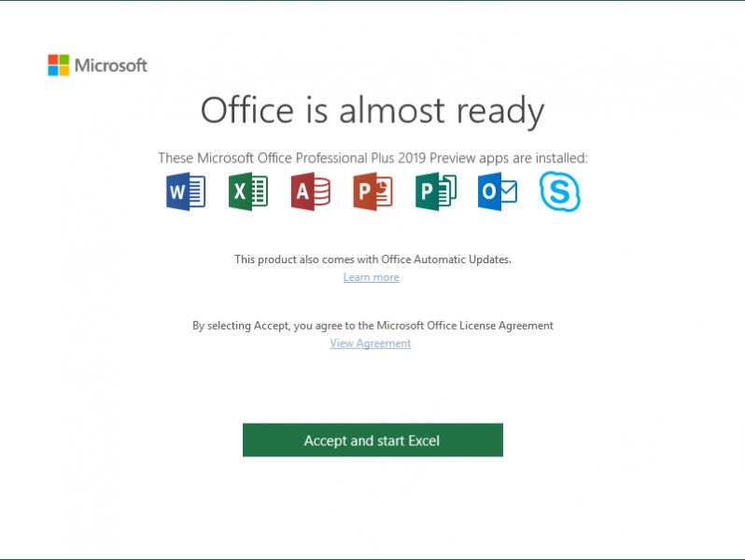
Task: Click the Skype for Business icon
Action: coord(559,191)
